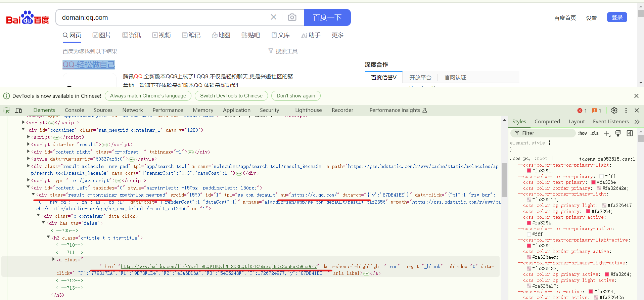The image size is (644, 300).
Task: Expand the style data-vue-ssr-id node
Action: 28,159
